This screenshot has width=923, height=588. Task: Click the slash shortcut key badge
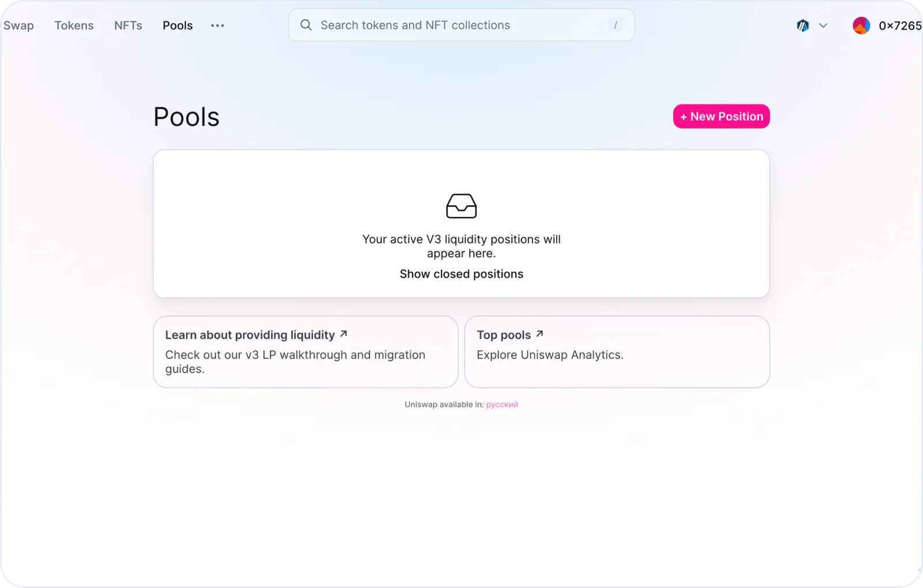click(x=616, y=25)
